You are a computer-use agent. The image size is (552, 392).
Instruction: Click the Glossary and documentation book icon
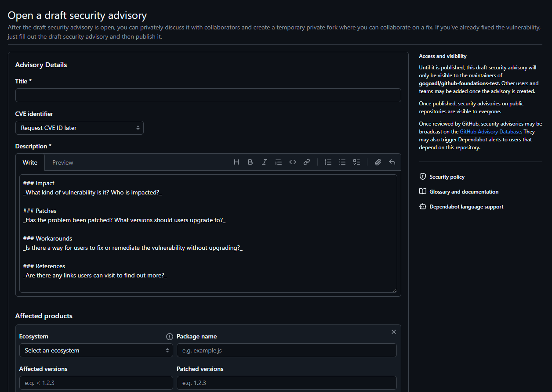click(423, 191)
